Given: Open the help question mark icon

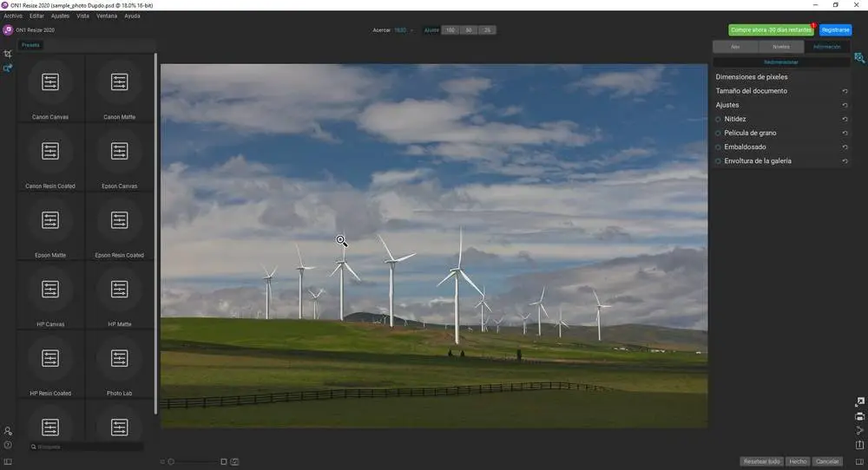Looking at the screenshot, I should click(x=8, y=445).
